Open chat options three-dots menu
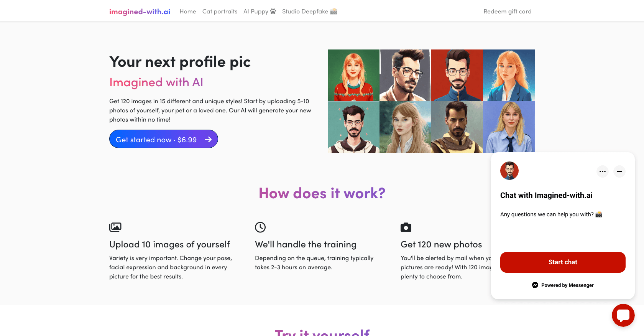The image size is (644, 336). click(602, 171)
